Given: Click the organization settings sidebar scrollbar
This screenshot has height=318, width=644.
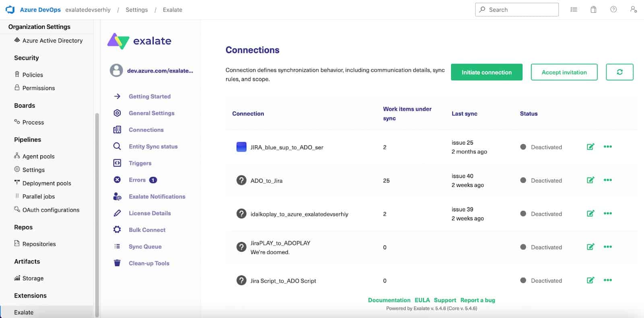Looking at the screenshot, I should click(x=97, y=215).
